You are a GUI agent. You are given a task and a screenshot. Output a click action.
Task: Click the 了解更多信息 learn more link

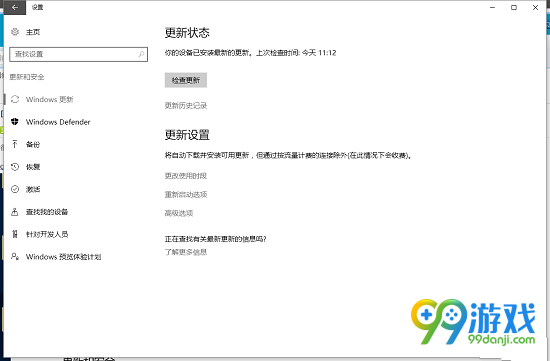[186, 252]
